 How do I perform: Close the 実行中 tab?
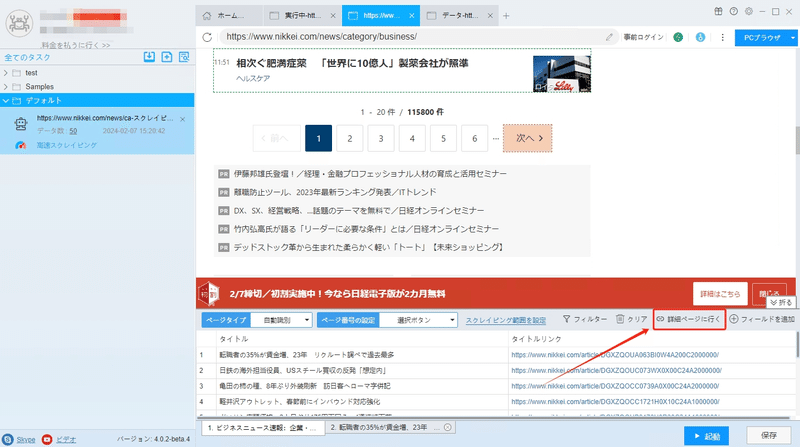coord(333,16)
